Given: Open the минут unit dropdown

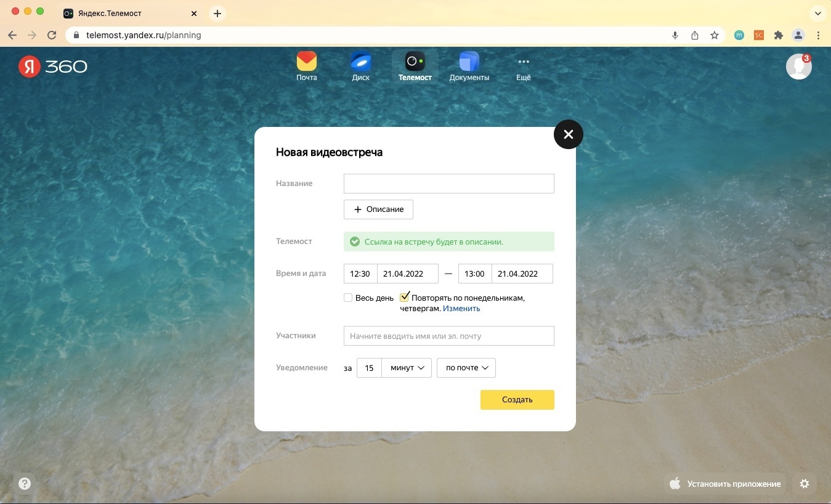Looking at the screenshot, I should coord(407,368).
